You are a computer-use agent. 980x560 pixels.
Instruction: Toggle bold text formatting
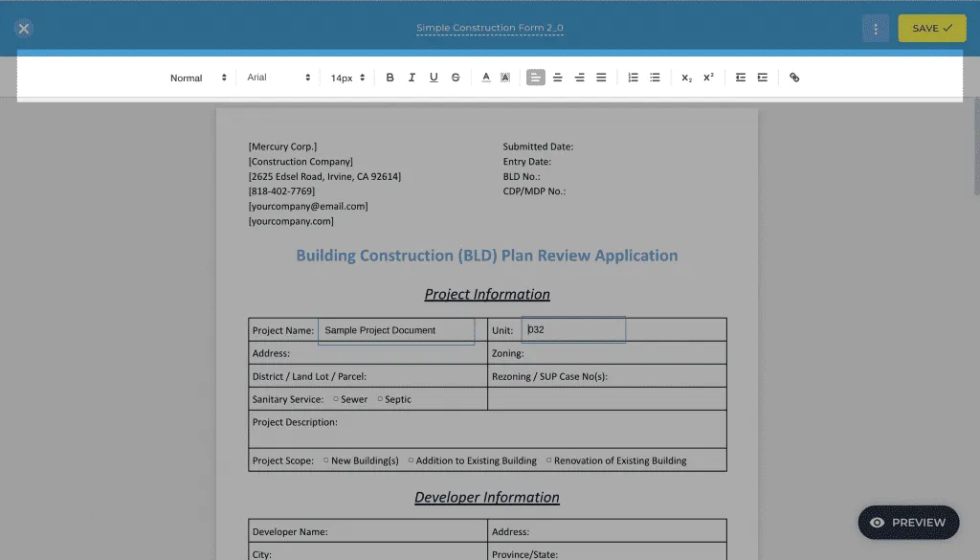[x=390, y=77]
